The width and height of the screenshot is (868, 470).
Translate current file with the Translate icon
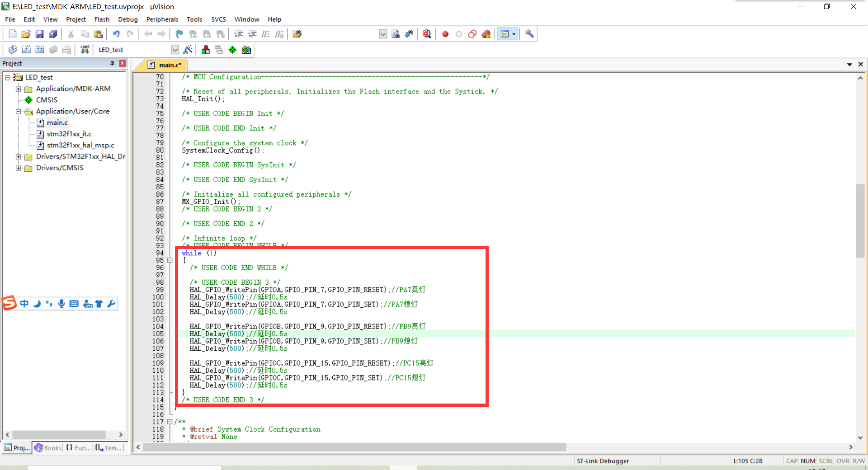13,50
